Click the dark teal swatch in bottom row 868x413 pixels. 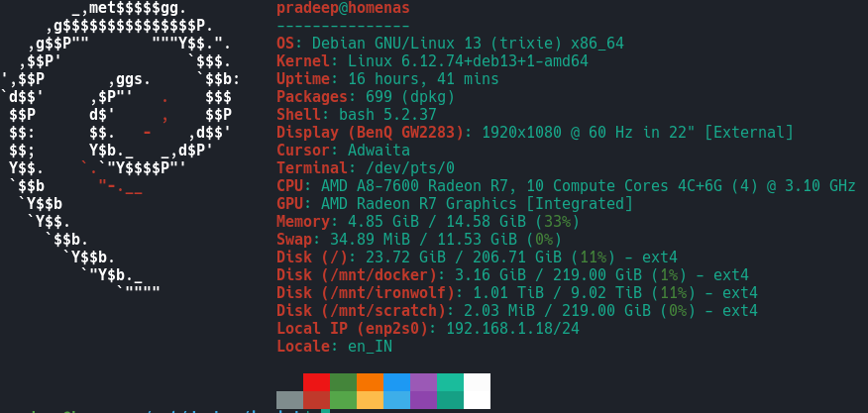(450, 400)
